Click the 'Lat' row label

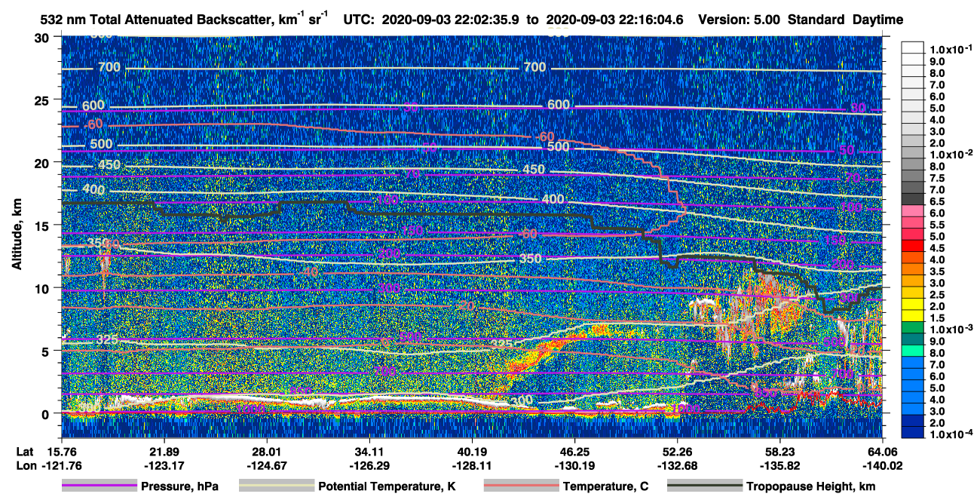click(25, 451)
